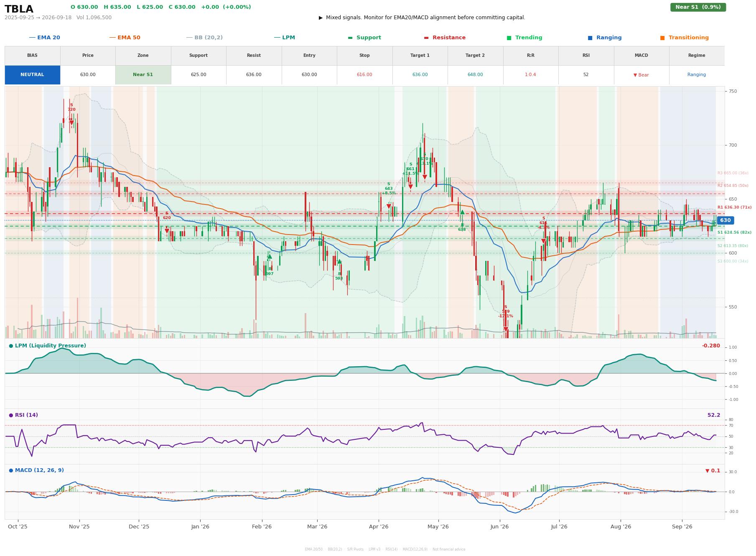The image size is (756, 556).
Task: Select the Target 2 value 648.00
Action: click(x=475, y=75)
